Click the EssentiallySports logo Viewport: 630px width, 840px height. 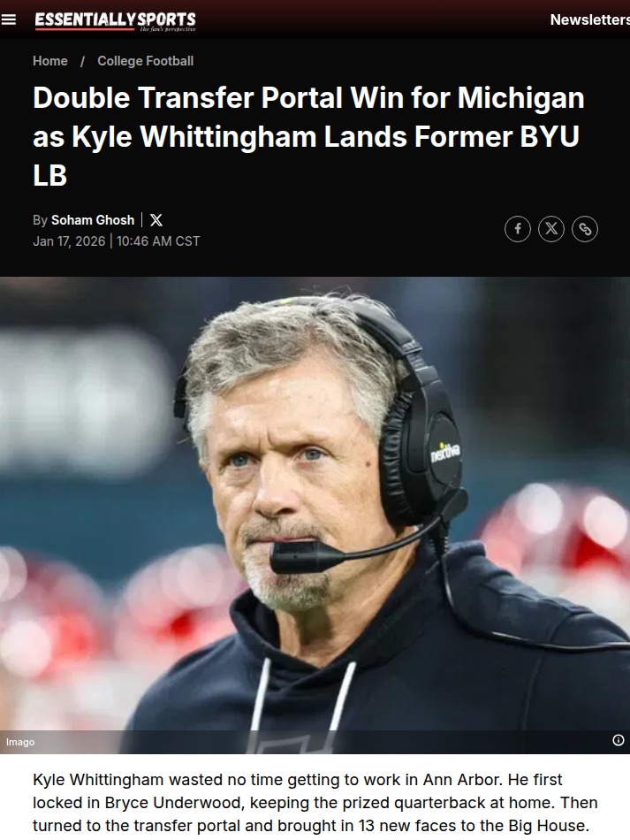pos(115,20)
